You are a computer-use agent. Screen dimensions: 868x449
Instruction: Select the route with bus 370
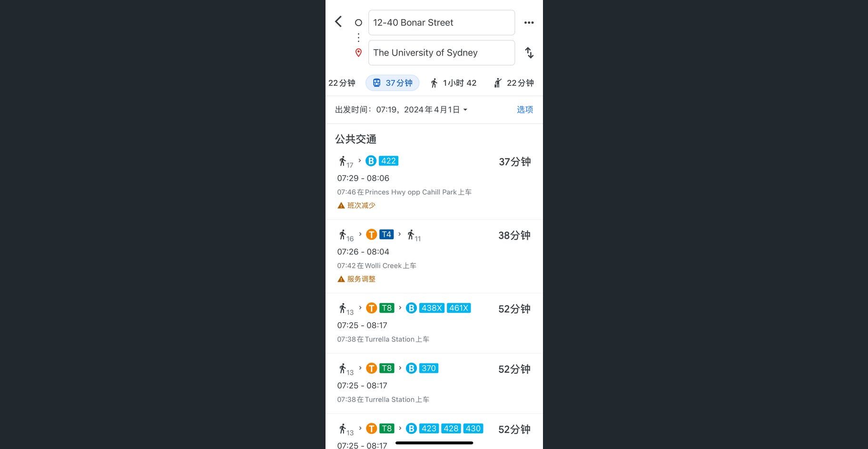(x=434, y=383)
